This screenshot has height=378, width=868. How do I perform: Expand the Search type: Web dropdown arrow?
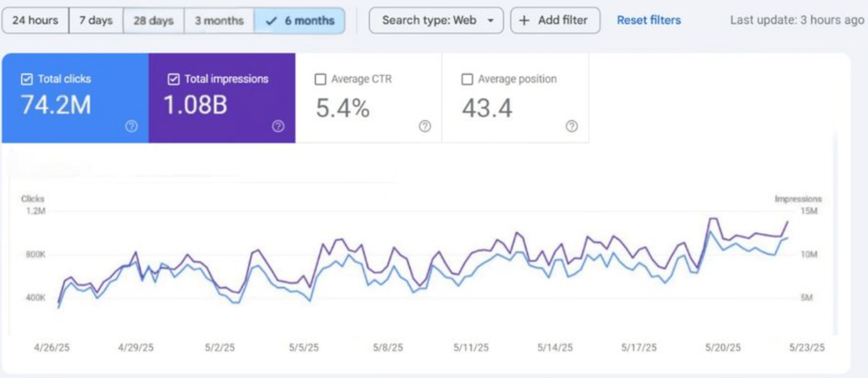click(491, 21)
